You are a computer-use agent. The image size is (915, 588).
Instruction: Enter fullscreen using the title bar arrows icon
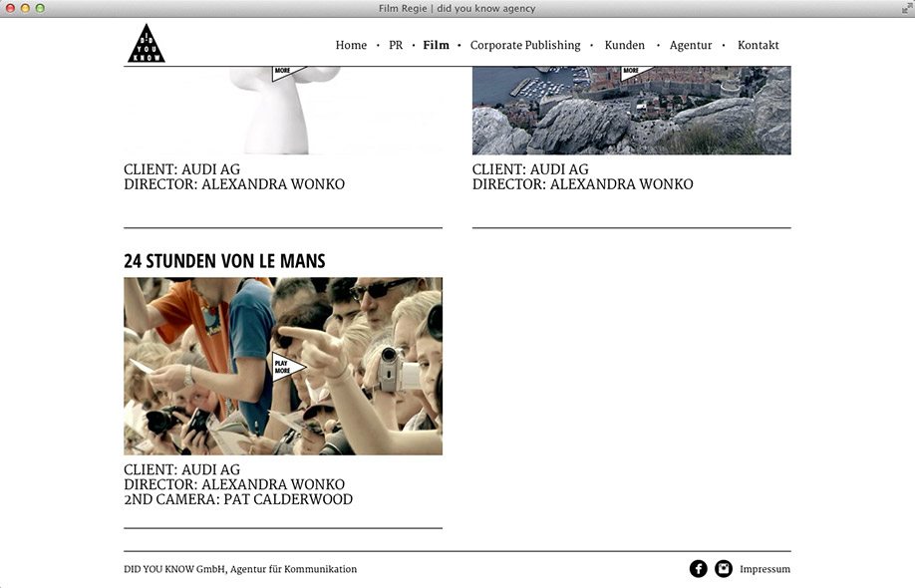coord(906,8)
